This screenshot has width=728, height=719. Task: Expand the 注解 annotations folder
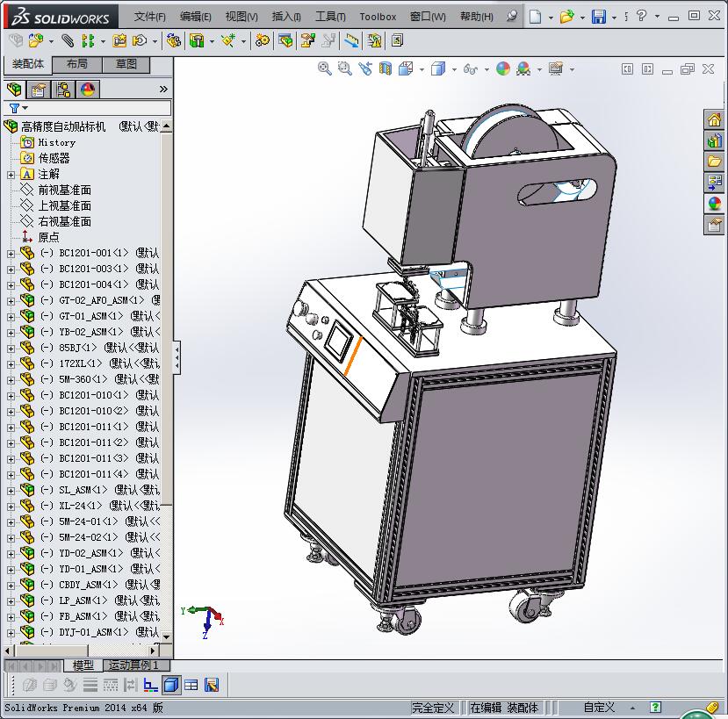click(x=11, y=175)
